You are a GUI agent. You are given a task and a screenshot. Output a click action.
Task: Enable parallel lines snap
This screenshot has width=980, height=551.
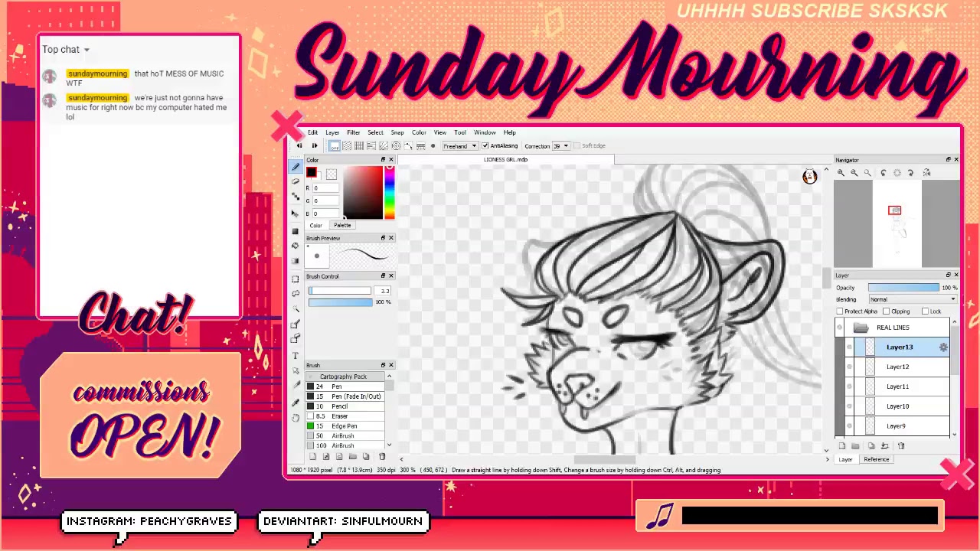[x=347, y=145]
